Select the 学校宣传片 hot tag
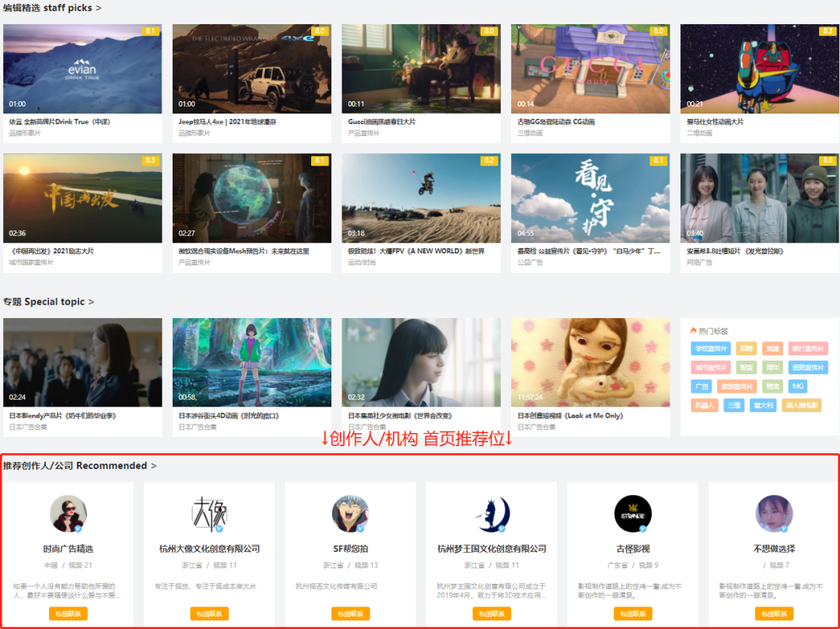The image size is (840, 629). (710, 349)
